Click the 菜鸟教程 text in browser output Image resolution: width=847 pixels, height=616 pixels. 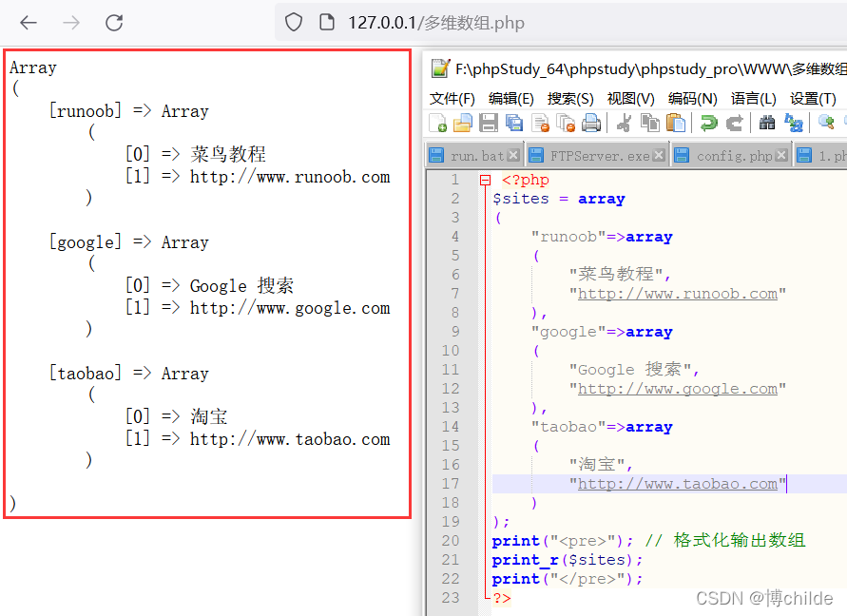tap(228, 155)
